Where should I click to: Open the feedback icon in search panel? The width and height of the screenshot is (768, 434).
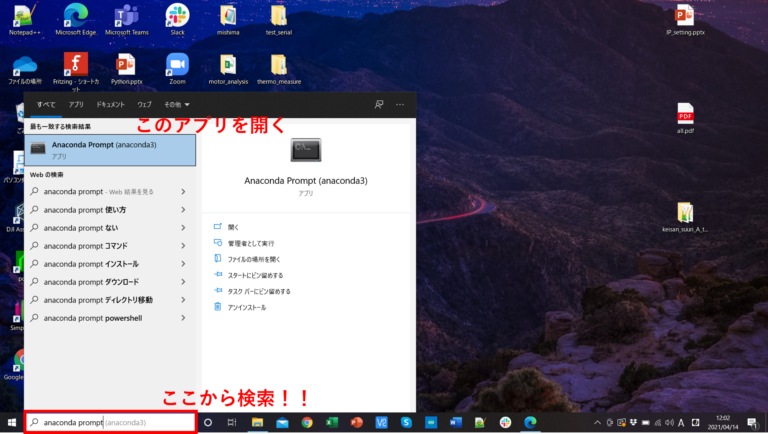click(x=379, y=104)
